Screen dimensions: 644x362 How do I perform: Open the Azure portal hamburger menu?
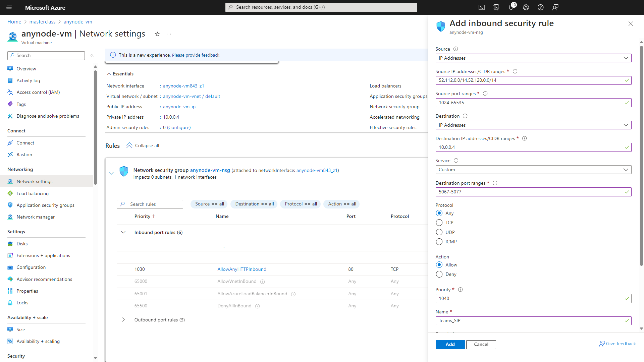pos(9,7)
